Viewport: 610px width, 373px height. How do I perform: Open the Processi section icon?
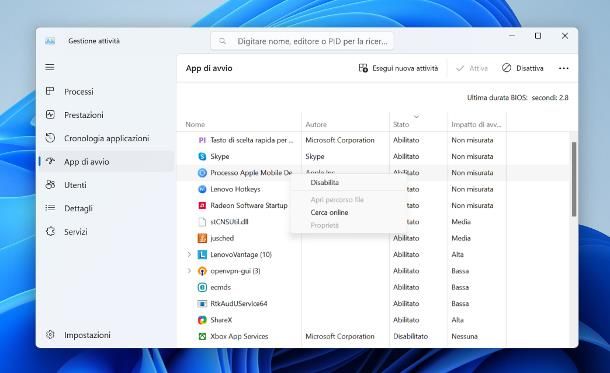(50, 91)
